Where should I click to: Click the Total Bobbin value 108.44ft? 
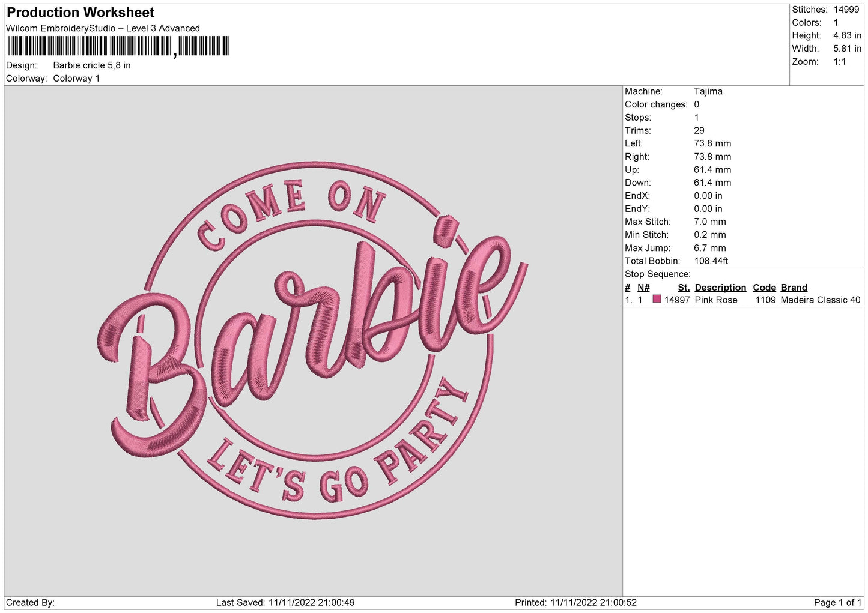coord(711,261)
